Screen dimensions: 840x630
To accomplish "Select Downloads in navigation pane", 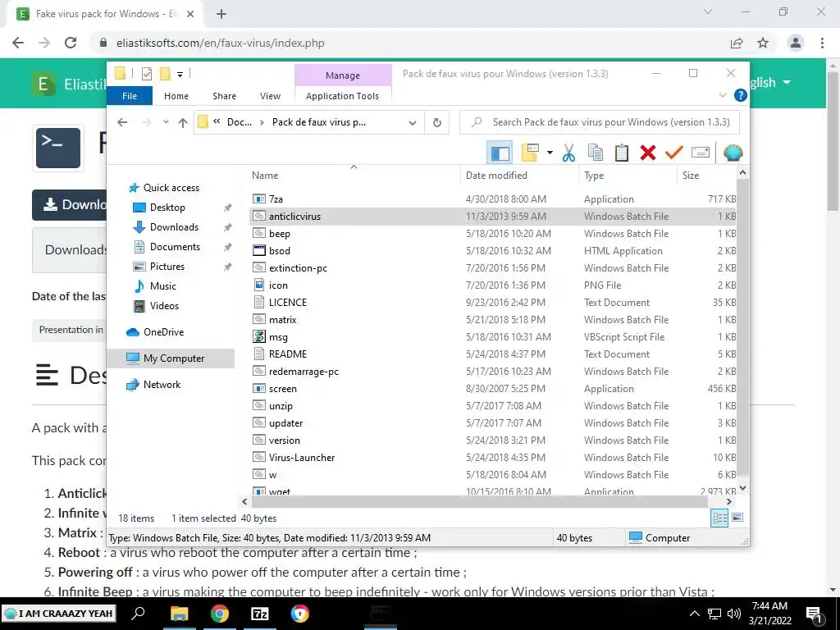I will [174, 227].
